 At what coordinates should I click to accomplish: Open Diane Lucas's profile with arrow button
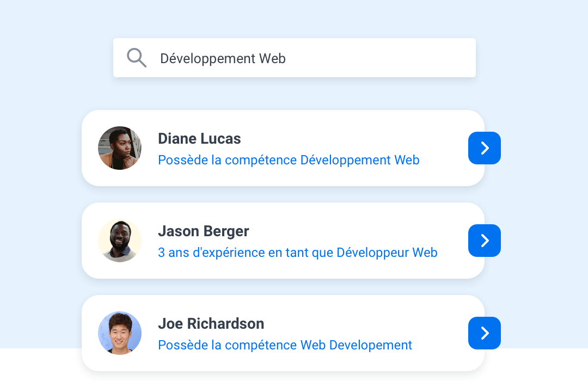pos(484,148)
